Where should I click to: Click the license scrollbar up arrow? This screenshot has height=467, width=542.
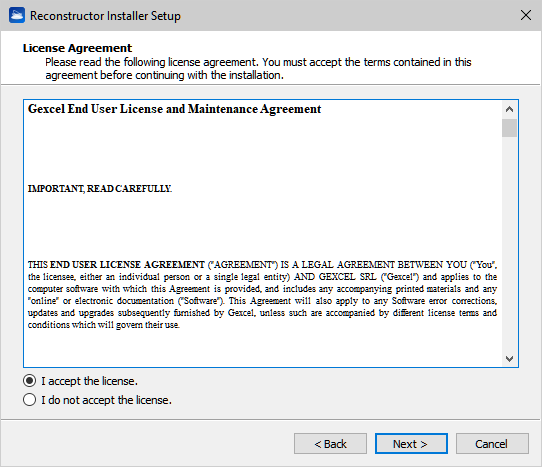(x=509, y=110)
